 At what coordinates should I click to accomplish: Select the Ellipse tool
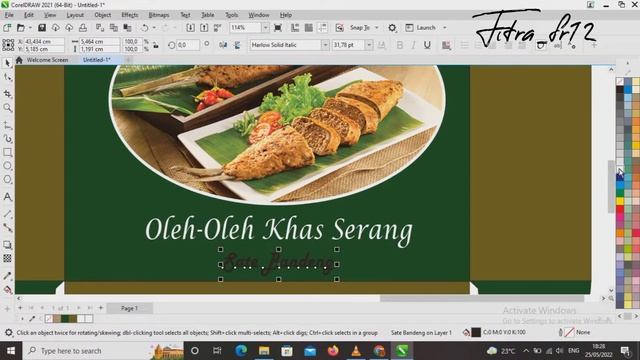point(7,166)
